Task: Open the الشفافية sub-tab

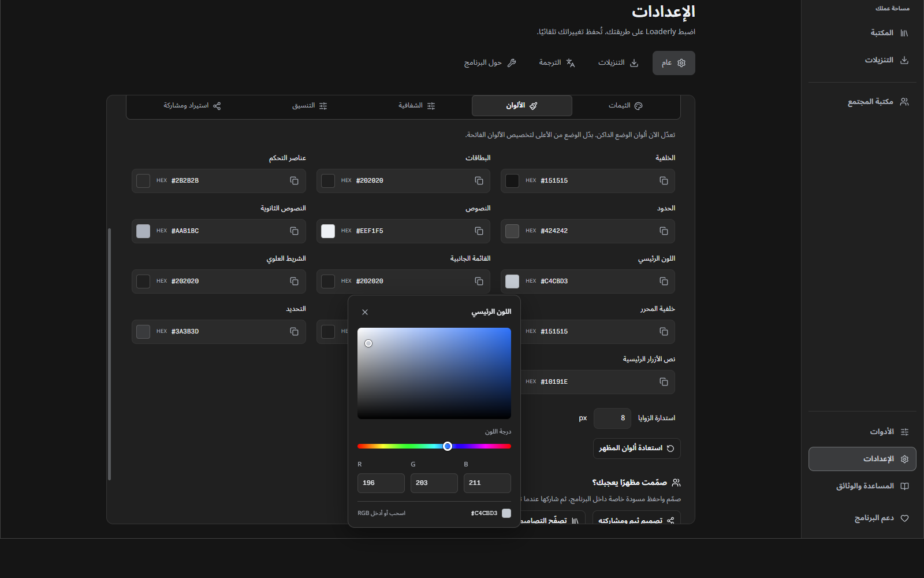Action: pos(416,106)
